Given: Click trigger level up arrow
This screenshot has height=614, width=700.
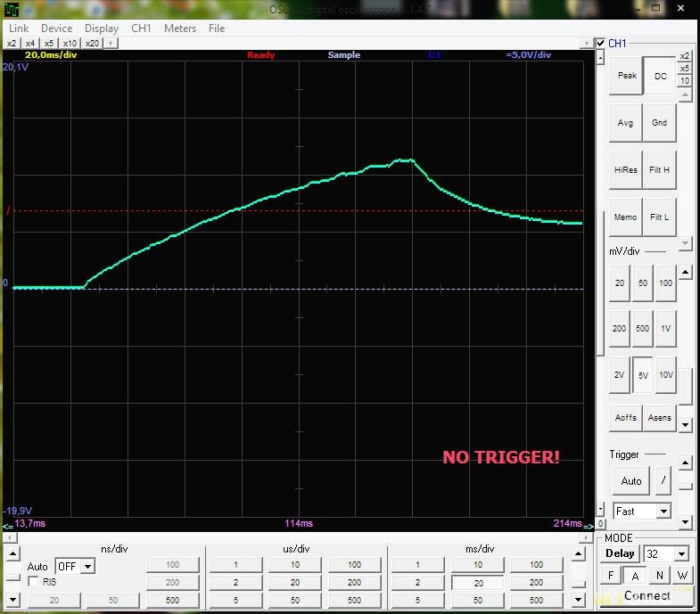Looking at the screenshot, I should pyautogui.click(x=685, y=463).
